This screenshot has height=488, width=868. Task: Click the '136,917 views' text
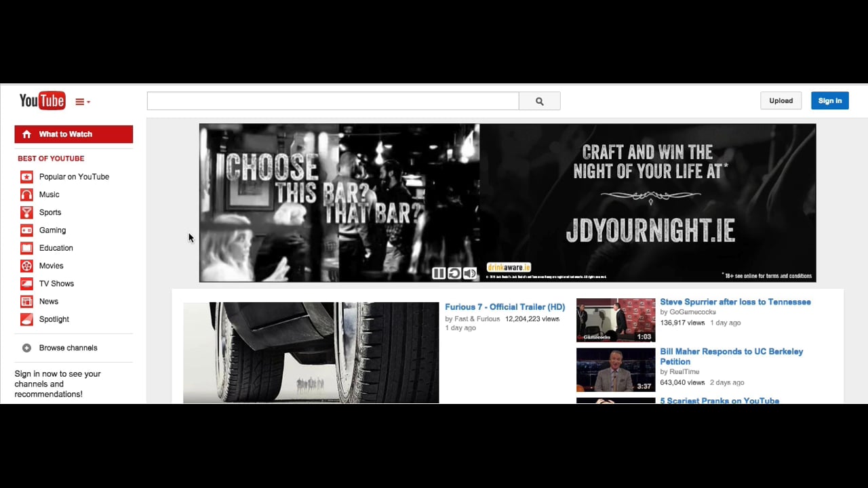683,323
